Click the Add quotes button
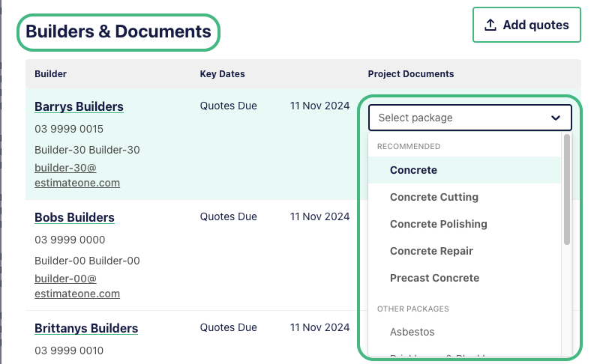The height and width of the screenshot is (364, 597). pyautogui.click(x=526, y=25)
